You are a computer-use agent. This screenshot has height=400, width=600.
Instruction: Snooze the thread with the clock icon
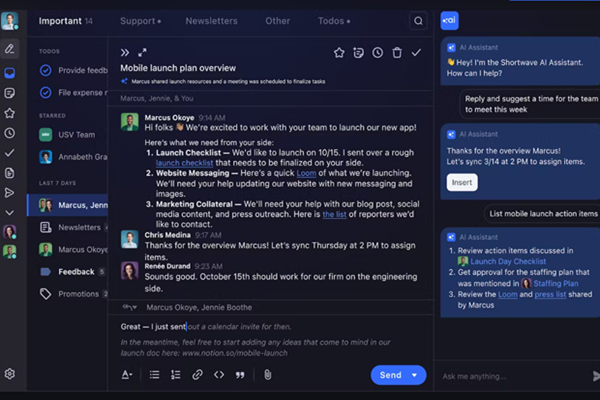[x=378, y=53]
